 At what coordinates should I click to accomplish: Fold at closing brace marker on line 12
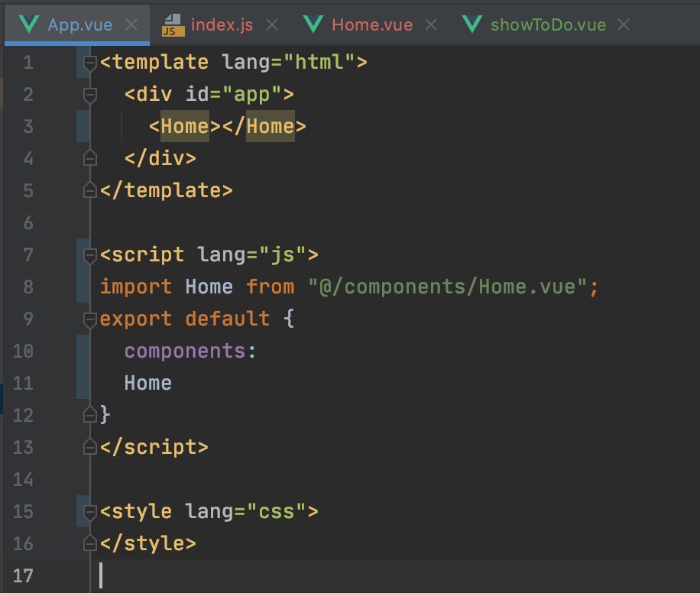coord(90,415)
